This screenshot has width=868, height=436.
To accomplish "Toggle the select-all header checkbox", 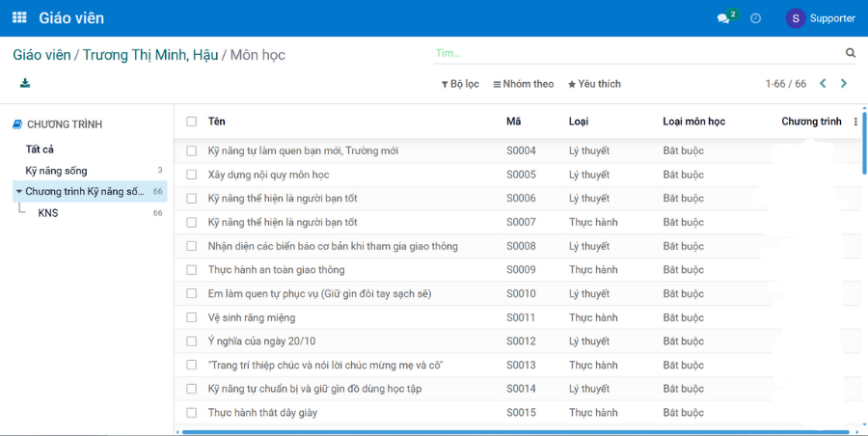I will tap(192, 122).
